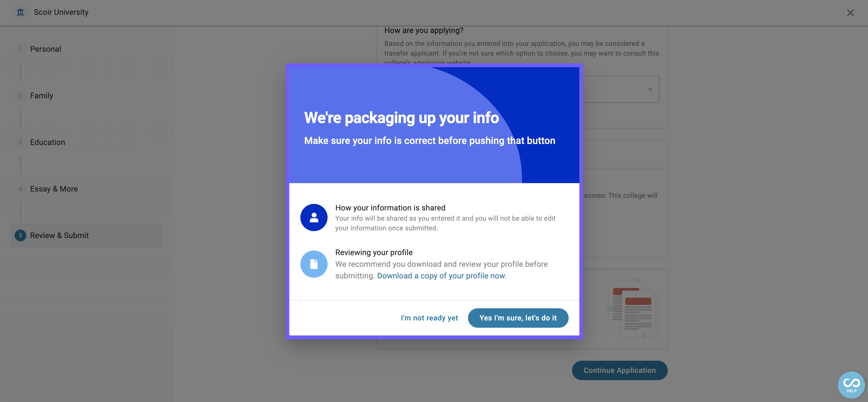Select the Review & Submit step
This screenshot has width=868, height=402.
point(87,235)
